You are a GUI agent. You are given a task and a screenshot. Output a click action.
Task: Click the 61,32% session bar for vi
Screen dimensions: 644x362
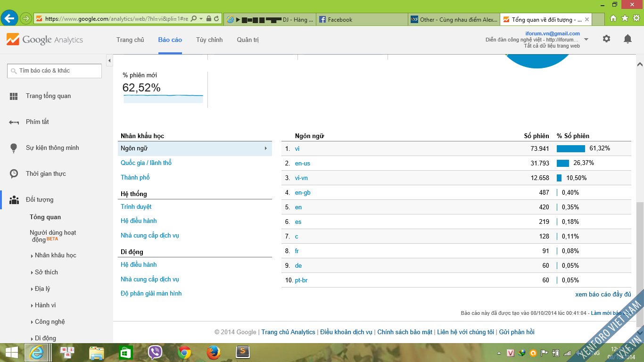pos(571,148)
